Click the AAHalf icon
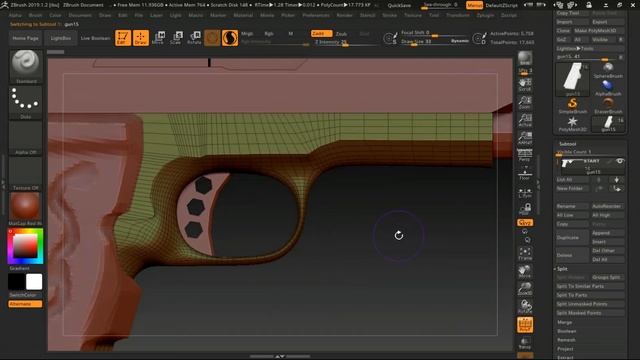 point(525,138)
